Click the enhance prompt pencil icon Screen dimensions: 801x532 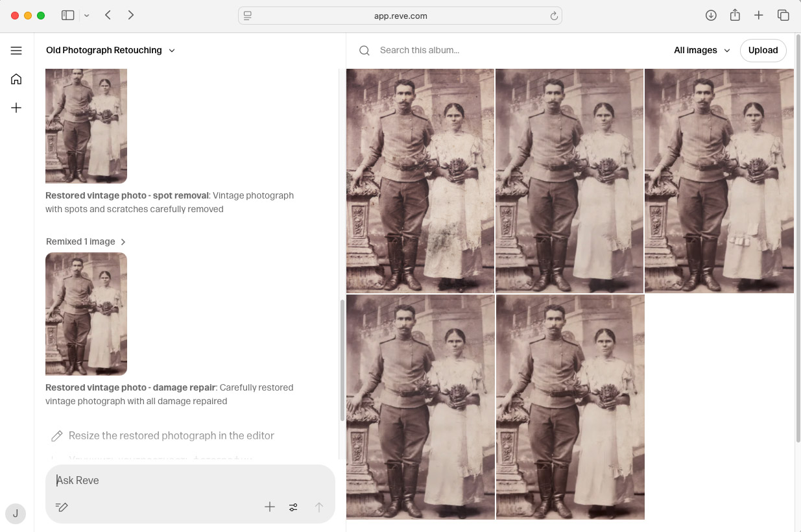[x=62, y=507]
